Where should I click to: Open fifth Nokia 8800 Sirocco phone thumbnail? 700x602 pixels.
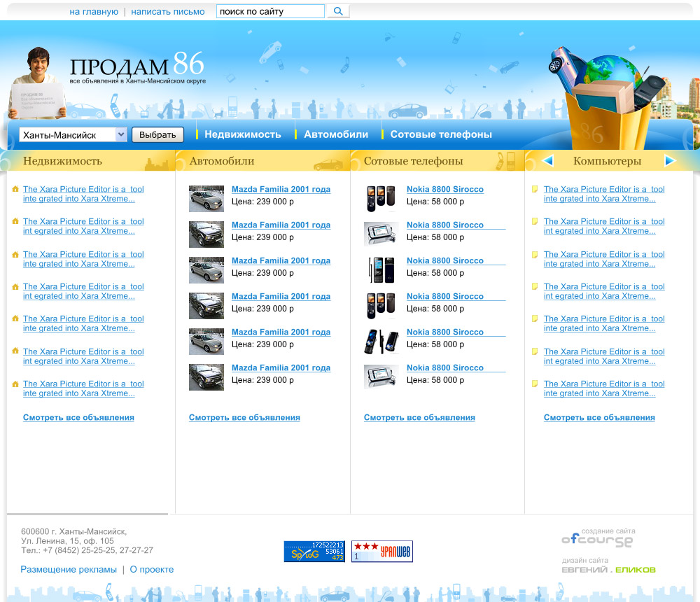(x=381, y=342)
